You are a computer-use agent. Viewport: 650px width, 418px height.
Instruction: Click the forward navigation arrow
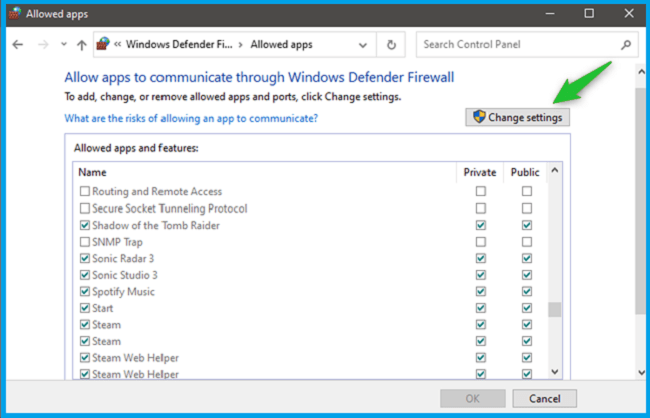tap(43, 44)
